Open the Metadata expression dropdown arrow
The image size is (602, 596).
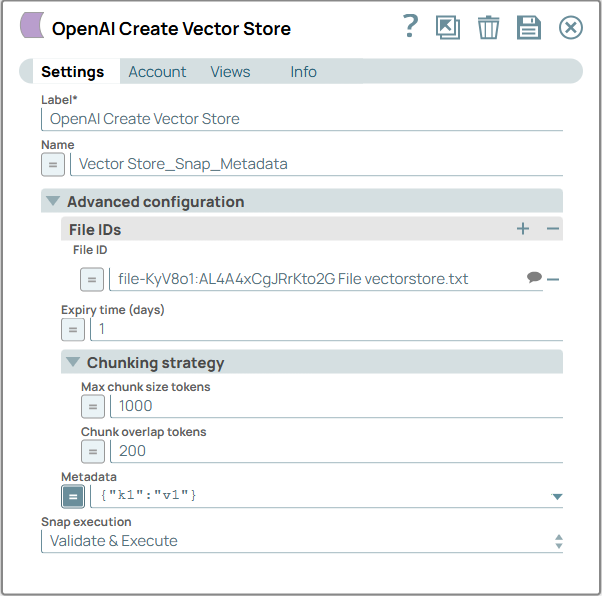[x=557, y=497]
